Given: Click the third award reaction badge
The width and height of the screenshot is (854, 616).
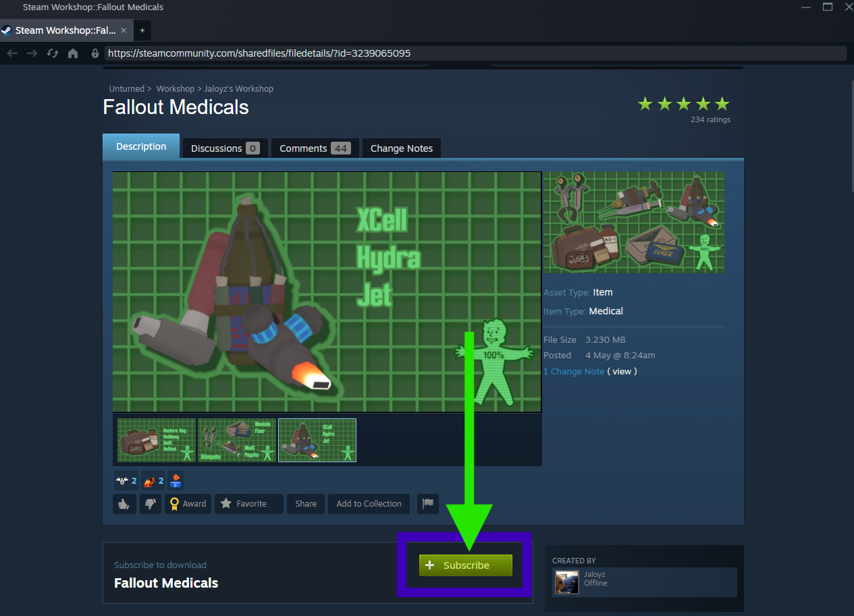Looking at the screenshot, I should tap(176, 480).
